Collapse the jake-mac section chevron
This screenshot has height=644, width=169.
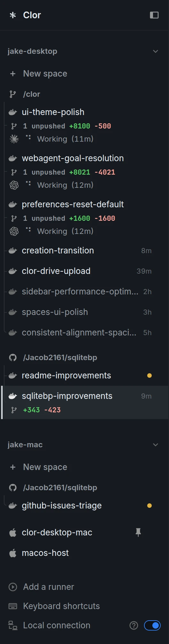click(x=156, y=445)
